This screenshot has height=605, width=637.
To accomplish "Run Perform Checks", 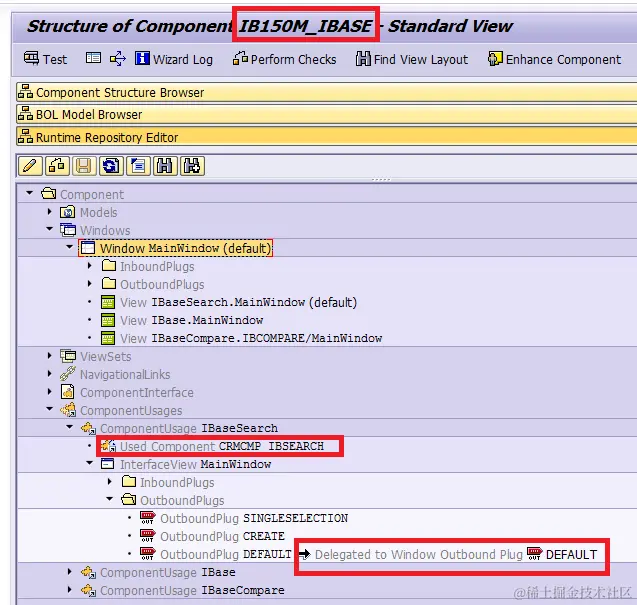I will (x=284, y=59).
